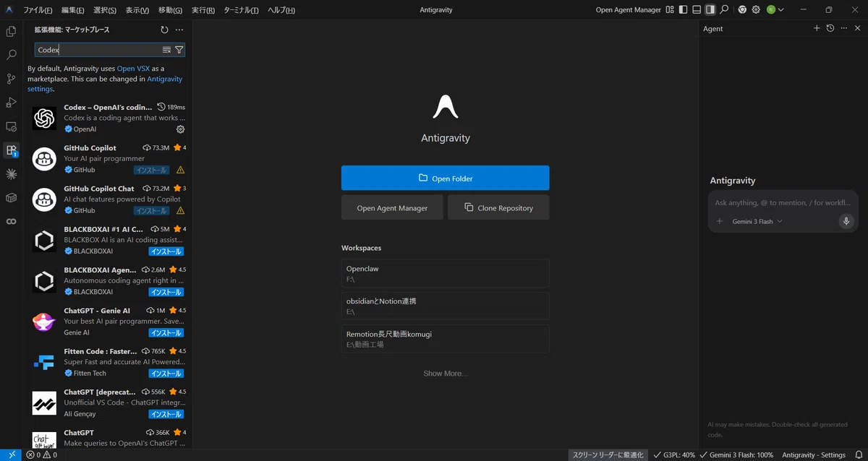Viewport: 868px width, 461px height.
Task: Open the ターミナル(T) menu
Action: [242, 10]
